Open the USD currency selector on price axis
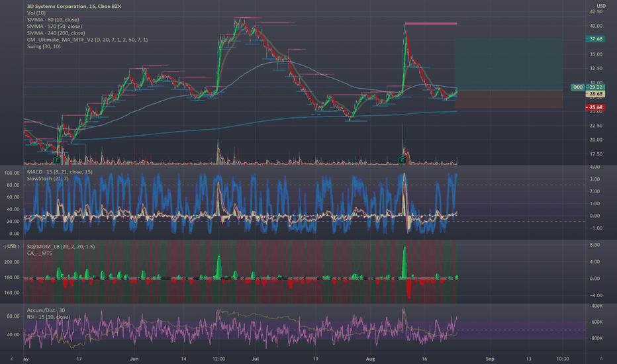This screenshot has height=364, width=617. [x=601, y=6]
